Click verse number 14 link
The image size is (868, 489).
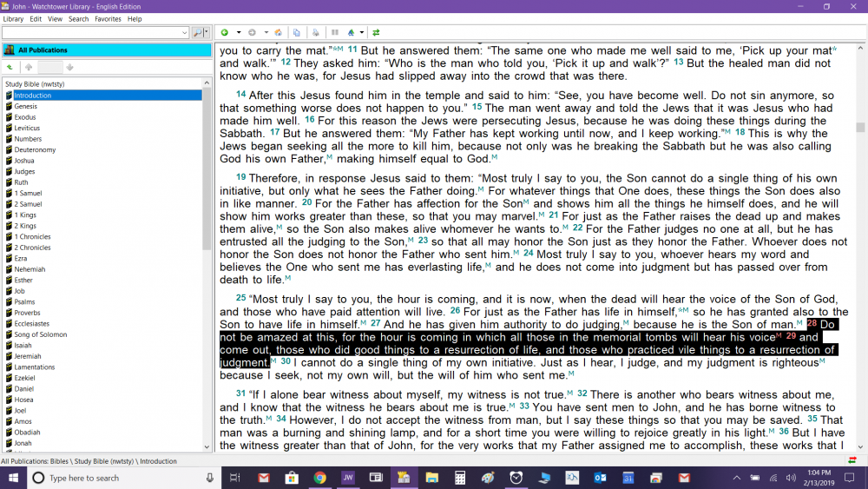tap(240, 94)
